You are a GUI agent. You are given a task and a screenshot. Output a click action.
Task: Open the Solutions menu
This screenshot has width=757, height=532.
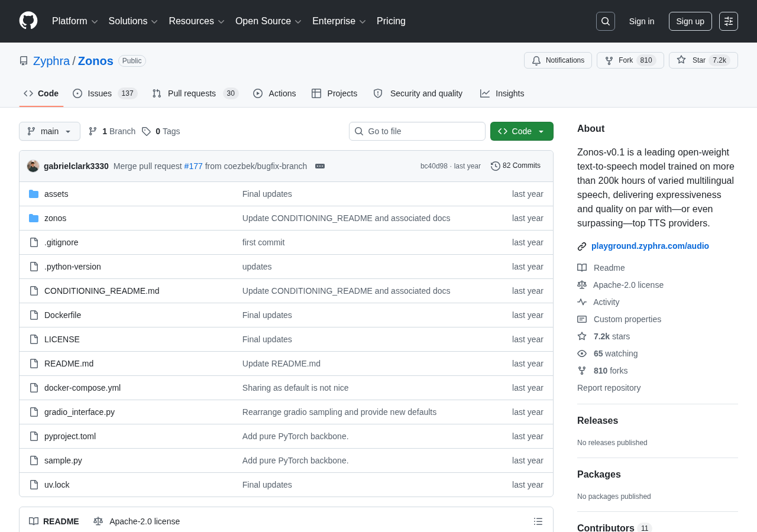click(133, 21)
